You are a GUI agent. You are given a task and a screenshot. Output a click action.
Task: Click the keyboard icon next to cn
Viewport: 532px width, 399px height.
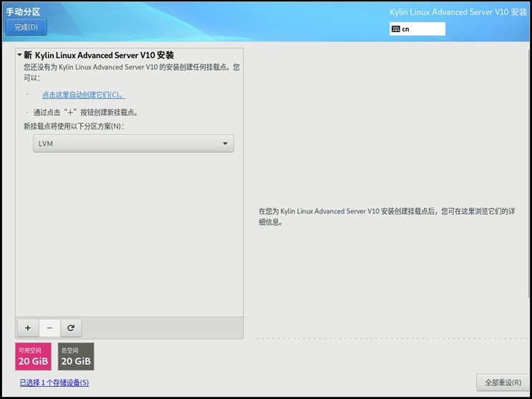click(x=396, y=29)
